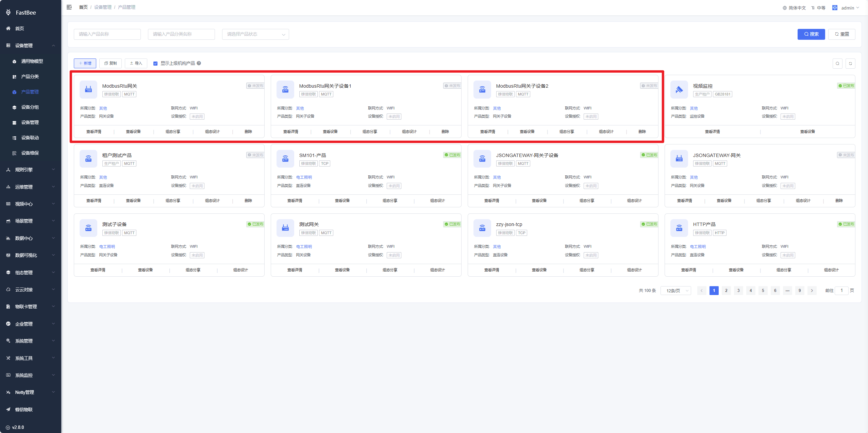Click the 复制 button

click(111, 63)
